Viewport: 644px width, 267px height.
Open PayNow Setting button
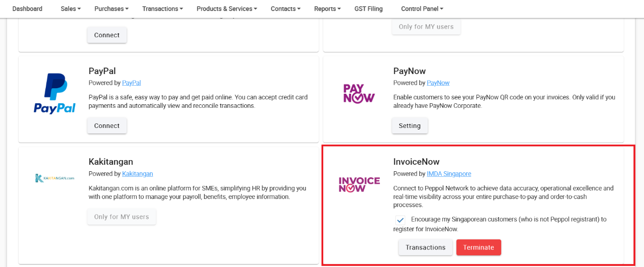tap(409, 126)
